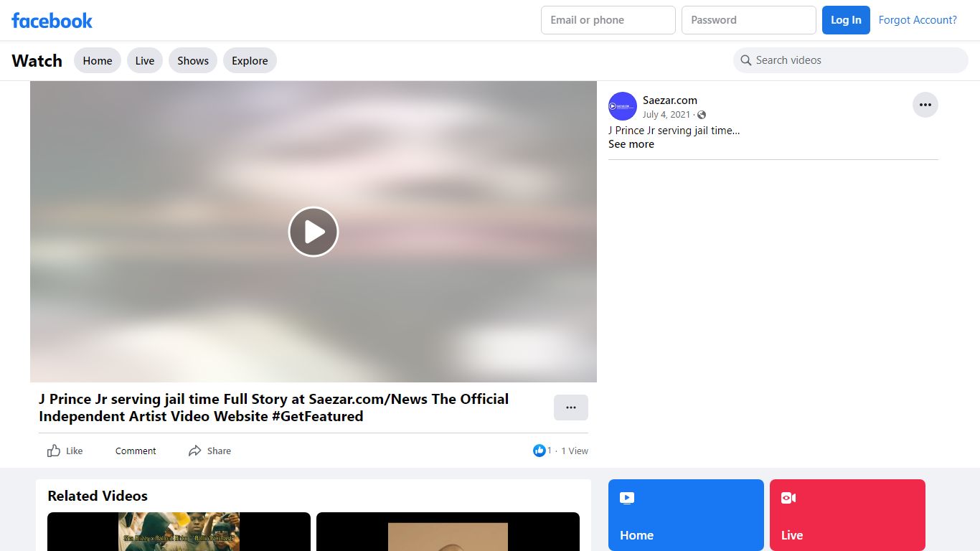Open the red Live card
980x551 pixels.
tap(847, 515)
